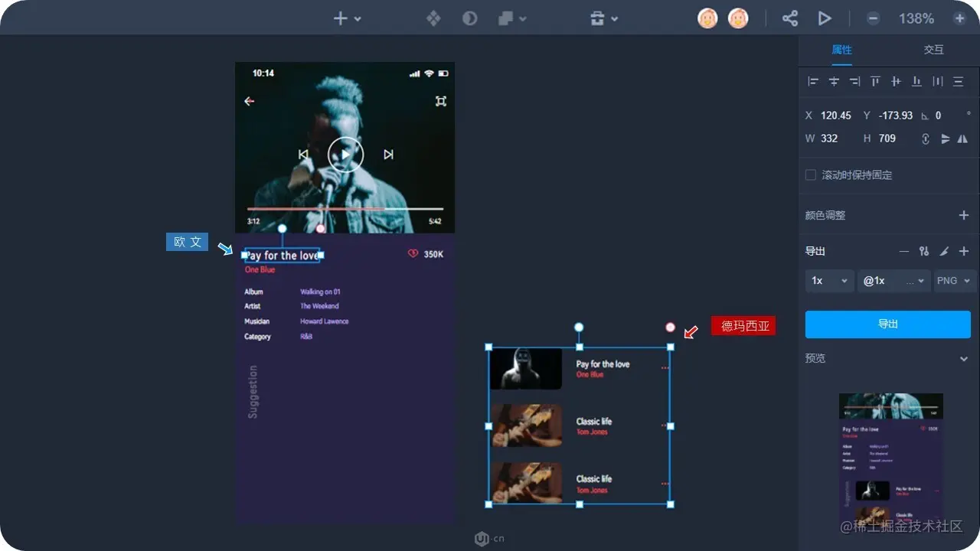980x551 pixels.
Task: Open the PNG format dropdown
Action: coord(955,281)
